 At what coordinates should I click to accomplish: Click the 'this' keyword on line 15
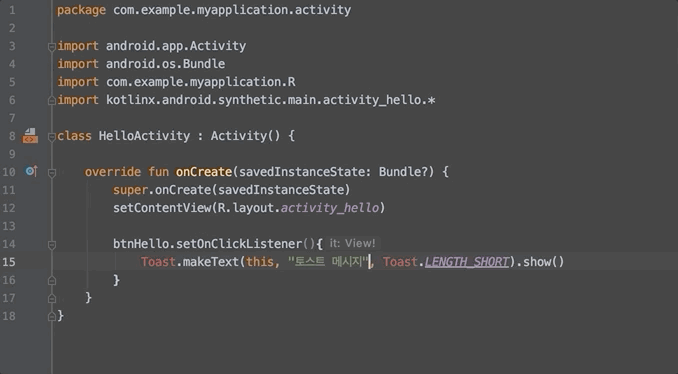(260, 262)
